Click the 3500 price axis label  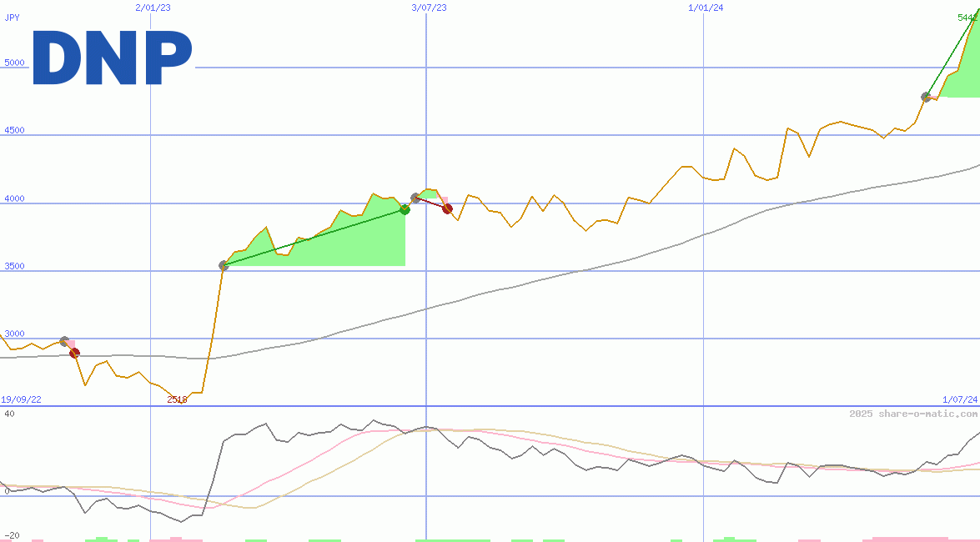[14, 266]
